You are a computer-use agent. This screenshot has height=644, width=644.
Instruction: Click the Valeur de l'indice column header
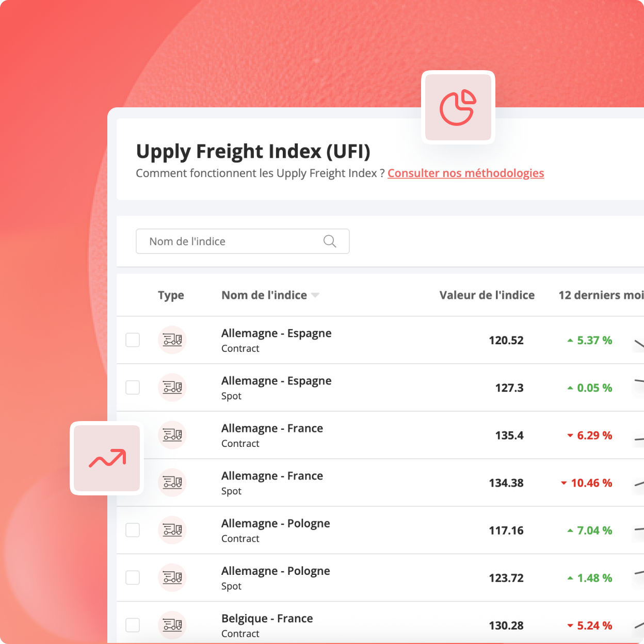[x=487, y=295]
